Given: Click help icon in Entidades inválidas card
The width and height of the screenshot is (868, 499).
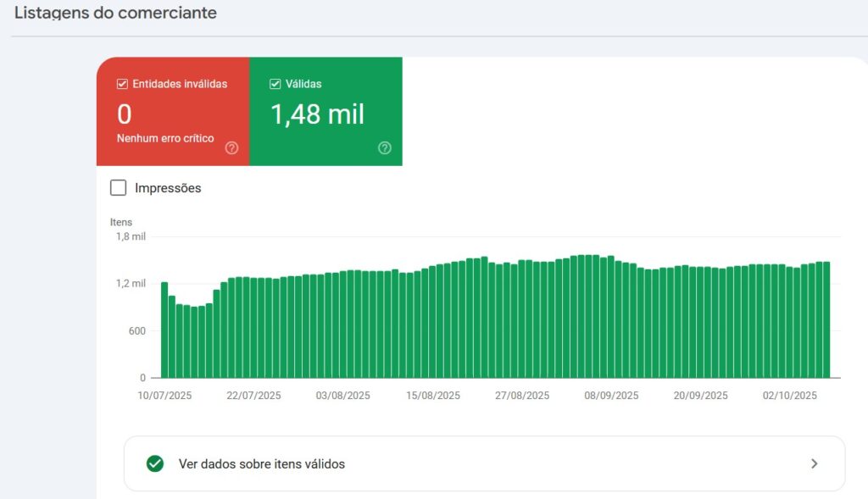Looking at the screenshot, I should [x=231, y=148].
